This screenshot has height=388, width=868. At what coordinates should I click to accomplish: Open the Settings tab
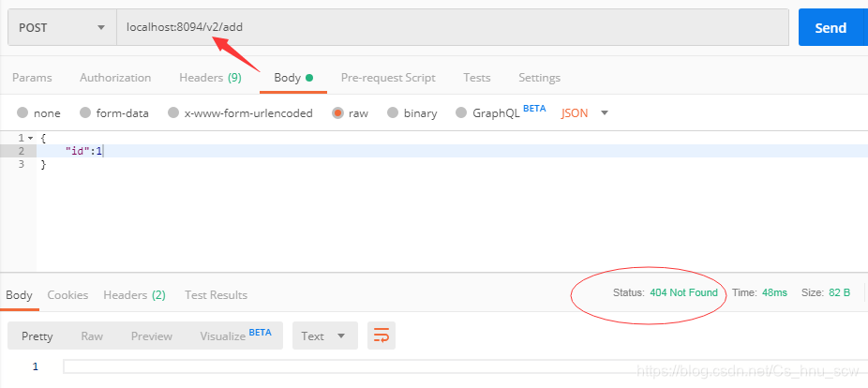pos(539,78)
